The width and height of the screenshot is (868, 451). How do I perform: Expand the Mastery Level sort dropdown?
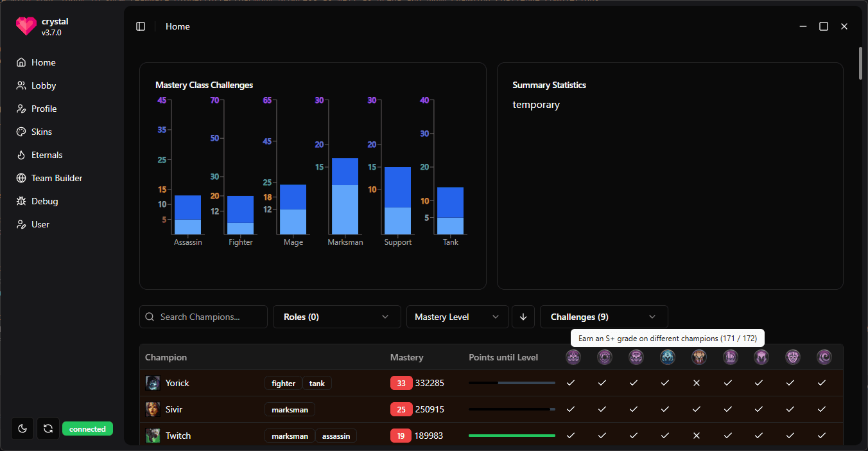coord(457,317)
